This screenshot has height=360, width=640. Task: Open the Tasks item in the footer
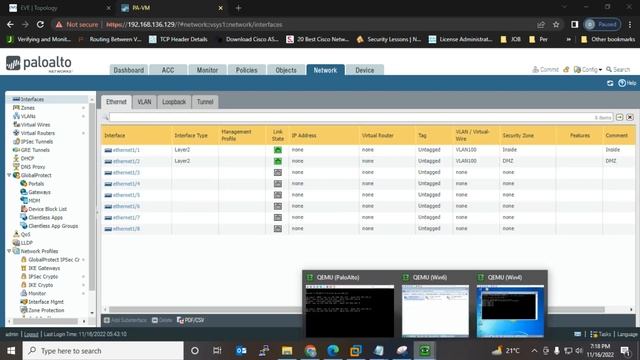[600, 334]
